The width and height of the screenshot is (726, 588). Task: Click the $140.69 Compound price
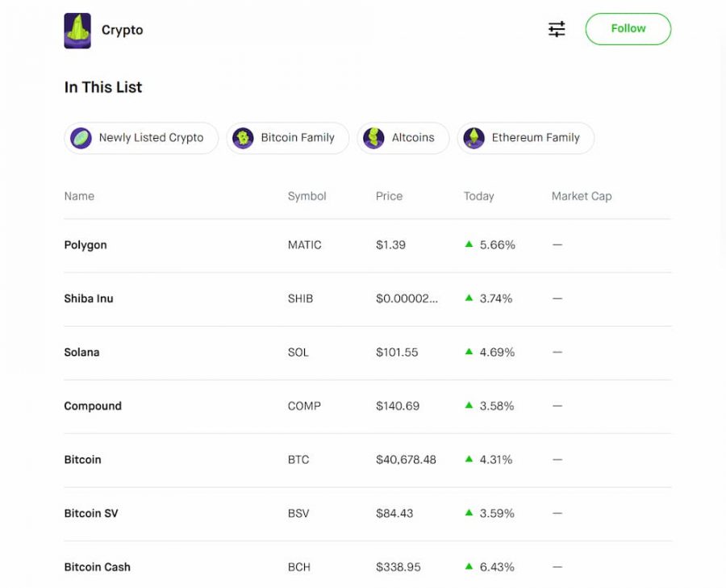[398, 406]
